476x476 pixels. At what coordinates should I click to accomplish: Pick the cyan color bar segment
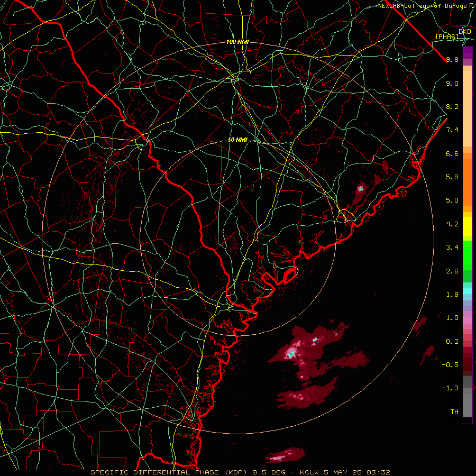(467, 291)
